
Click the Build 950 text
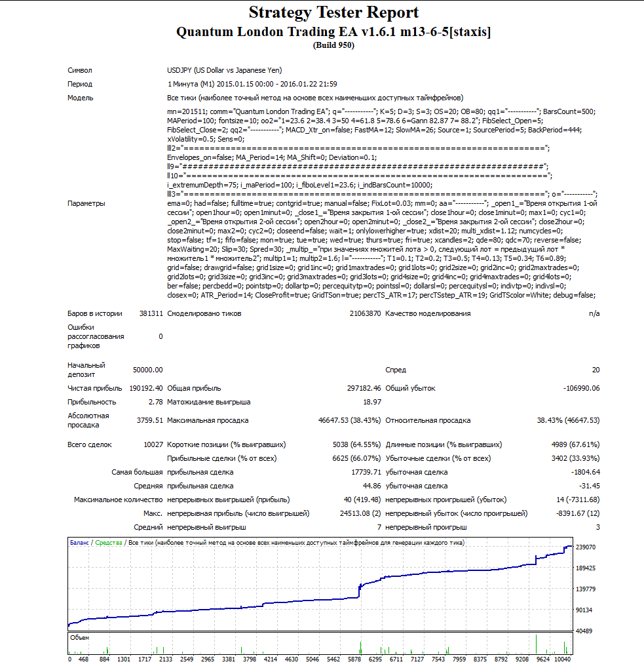333,45
